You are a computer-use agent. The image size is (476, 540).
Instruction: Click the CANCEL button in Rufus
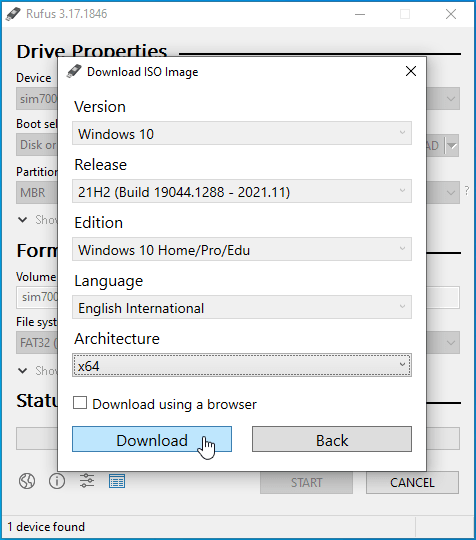[412, 482]
